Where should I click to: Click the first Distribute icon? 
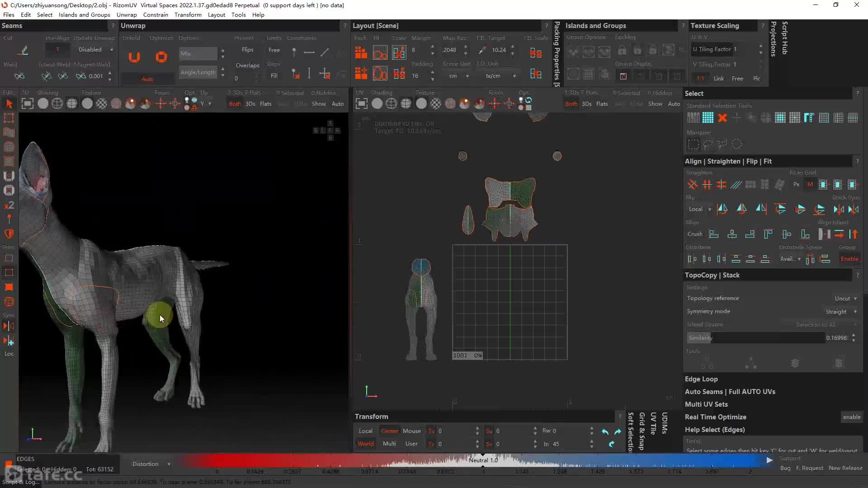tap(692, 259)
